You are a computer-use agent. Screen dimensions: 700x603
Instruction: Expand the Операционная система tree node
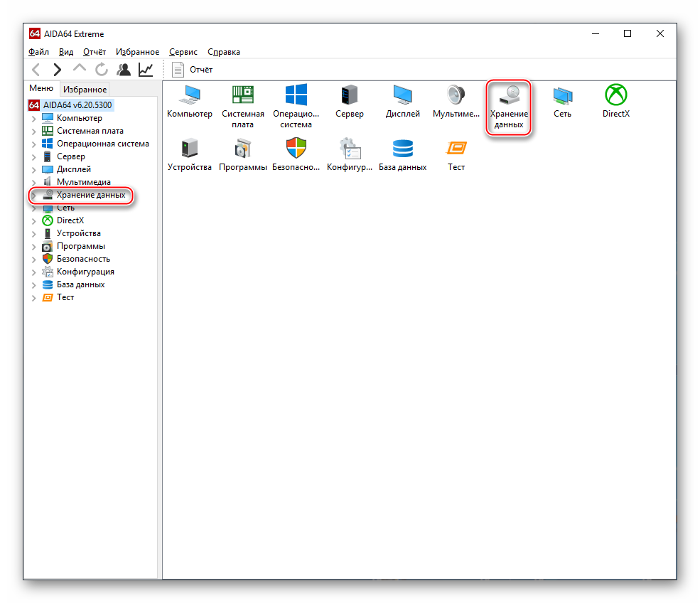(34, 144)
